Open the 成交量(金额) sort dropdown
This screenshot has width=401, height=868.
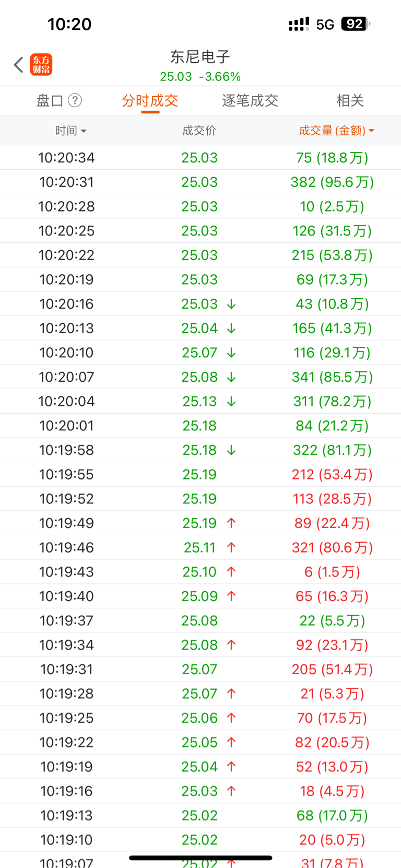336,131
